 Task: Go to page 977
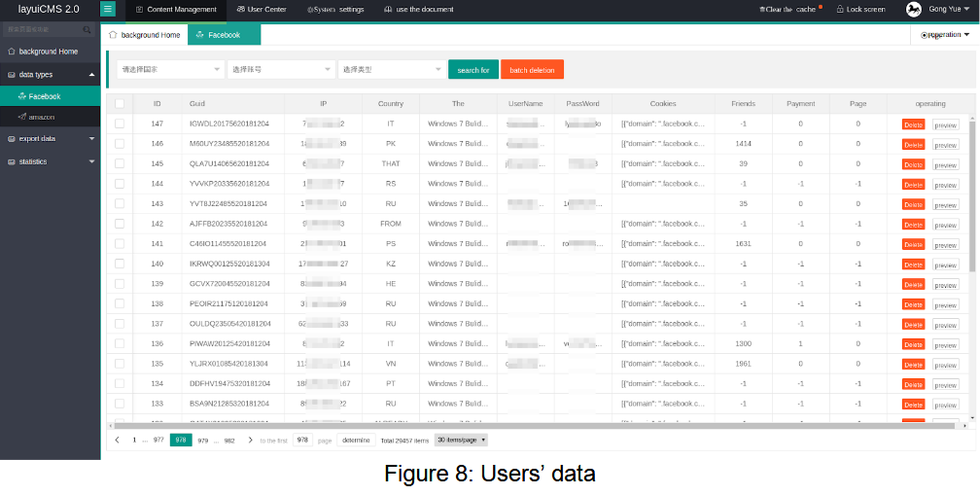click(x=158, y=440)
